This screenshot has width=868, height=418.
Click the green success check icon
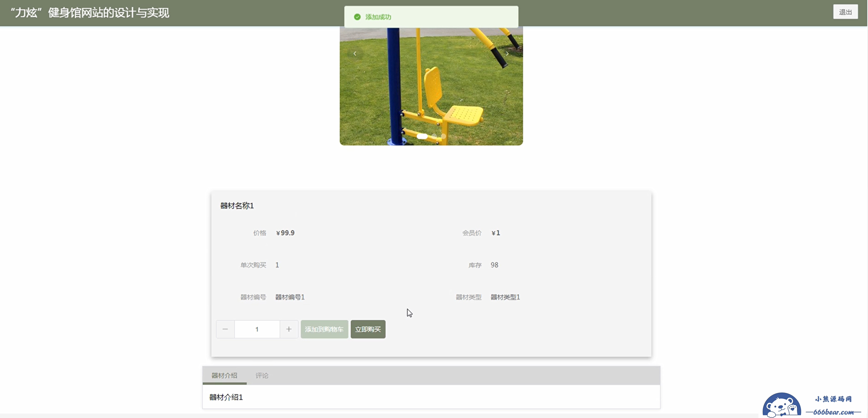358,17
